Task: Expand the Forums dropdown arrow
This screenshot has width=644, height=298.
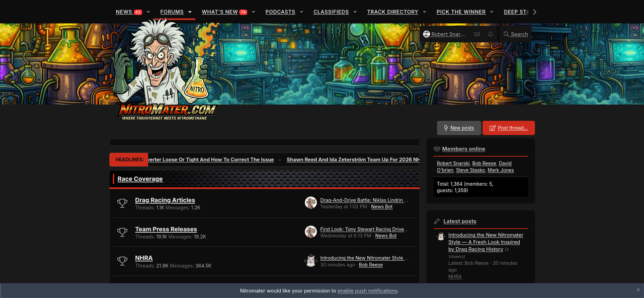Action: coord(190,12)
